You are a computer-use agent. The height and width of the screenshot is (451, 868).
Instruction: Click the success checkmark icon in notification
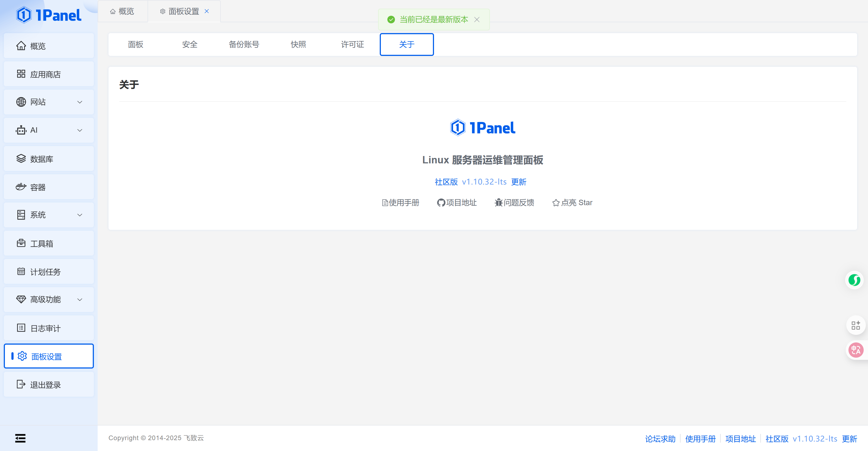point(391,20)
